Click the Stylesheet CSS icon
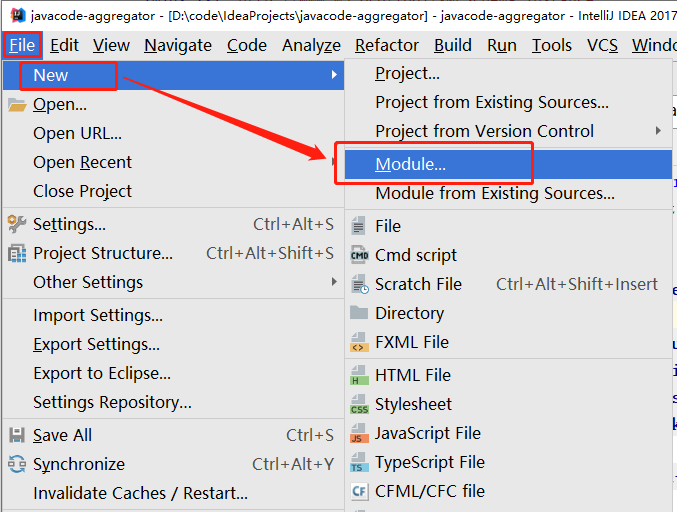This screenshot has height=512, width=677. click(x=359, y=405)
